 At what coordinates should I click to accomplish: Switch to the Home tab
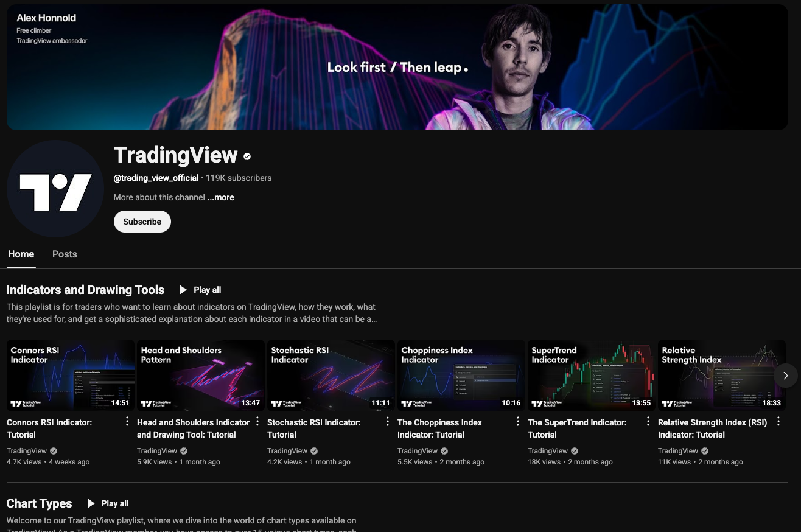[21, 254]
